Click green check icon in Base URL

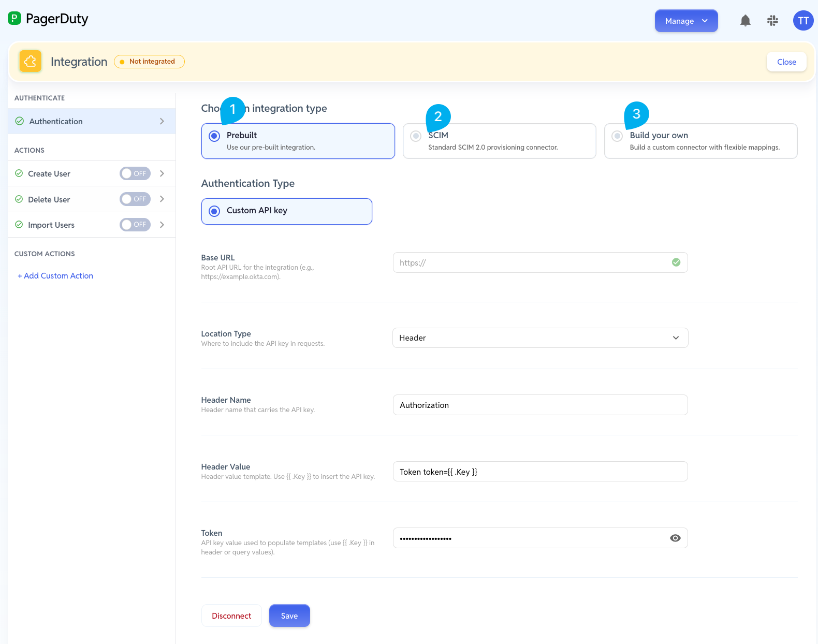tap(676, 262)
